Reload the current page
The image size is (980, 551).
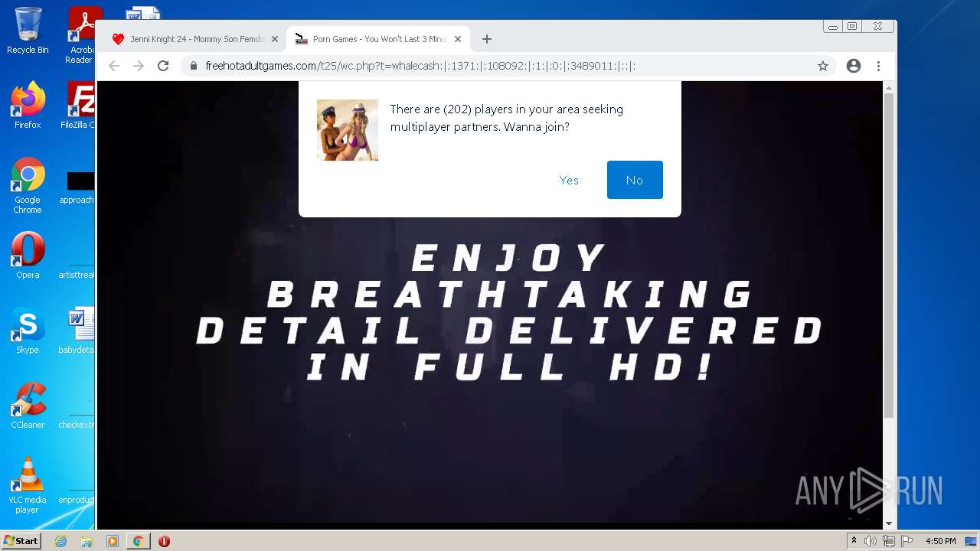tap(163, 66)
